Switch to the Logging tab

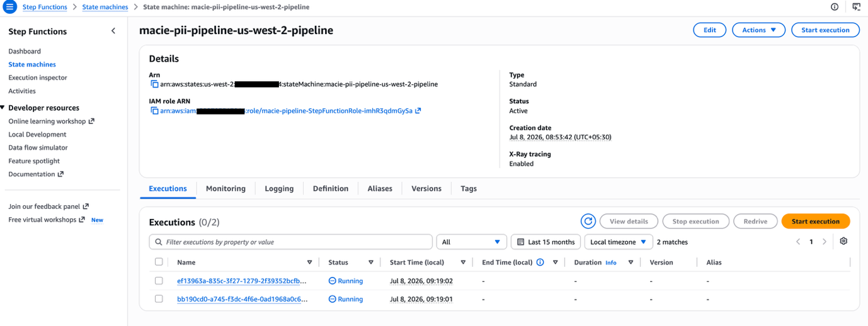tap(279, 189)
